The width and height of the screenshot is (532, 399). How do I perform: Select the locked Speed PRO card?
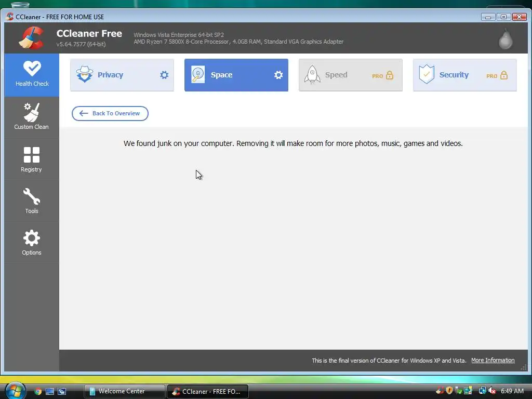click(x=351, y=75)
